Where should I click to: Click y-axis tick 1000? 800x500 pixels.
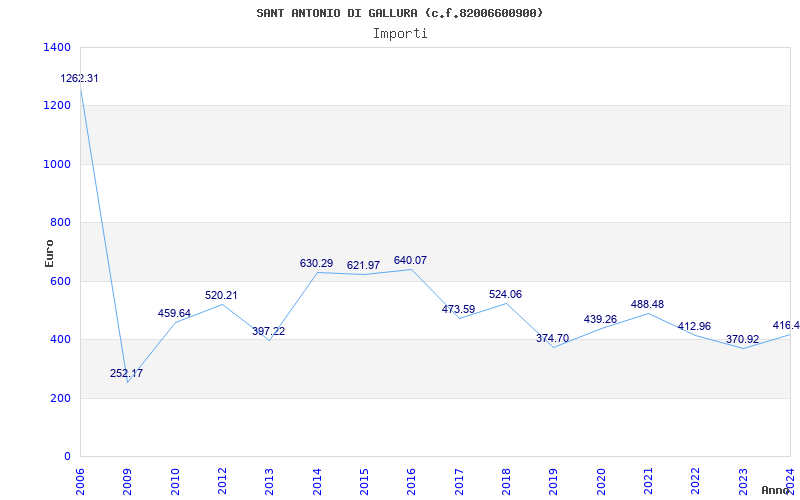pyautogui.click(x=57, y=164)
